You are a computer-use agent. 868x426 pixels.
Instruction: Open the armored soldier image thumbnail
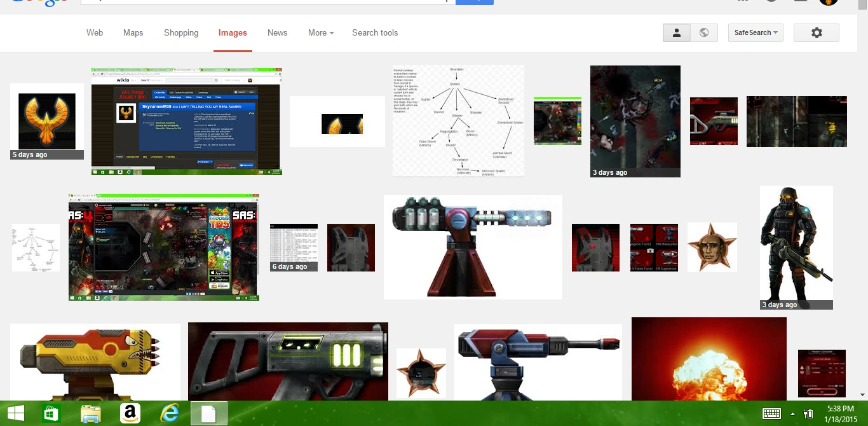796,247
